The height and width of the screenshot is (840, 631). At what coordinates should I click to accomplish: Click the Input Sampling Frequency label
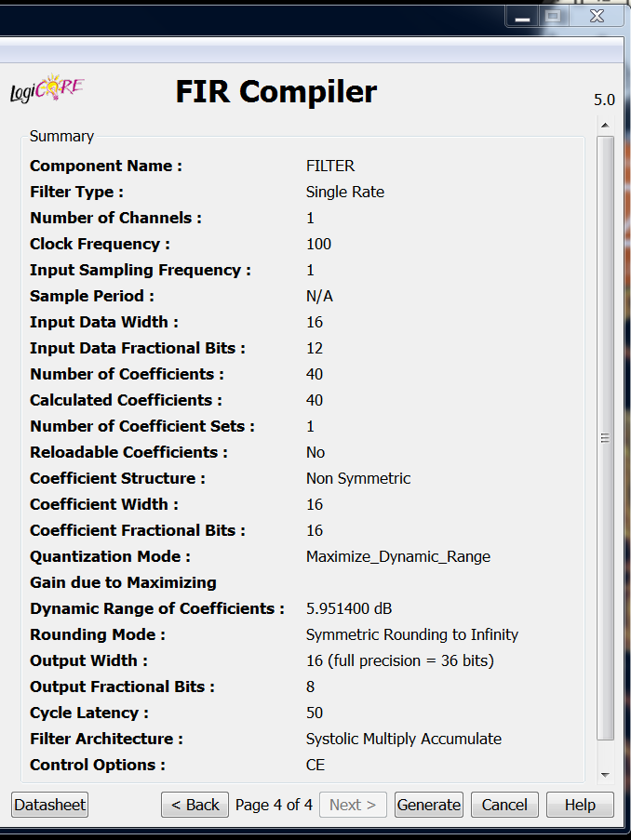(141, 270)
